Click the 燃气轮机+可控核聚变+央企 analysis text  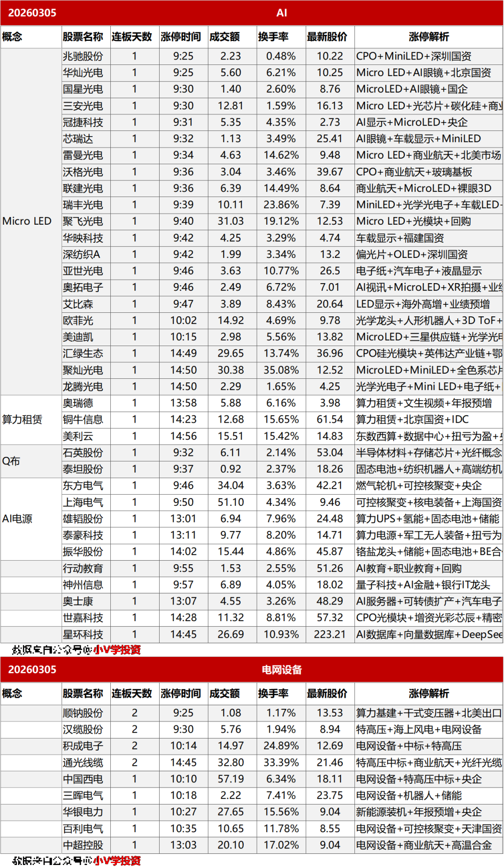tap(419, 486)
